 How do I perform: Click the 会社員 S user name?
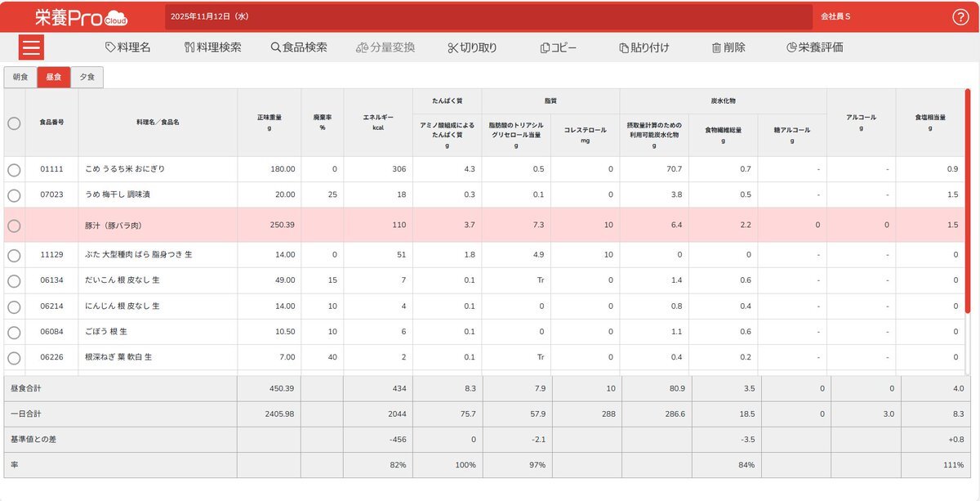pos(835,16)
